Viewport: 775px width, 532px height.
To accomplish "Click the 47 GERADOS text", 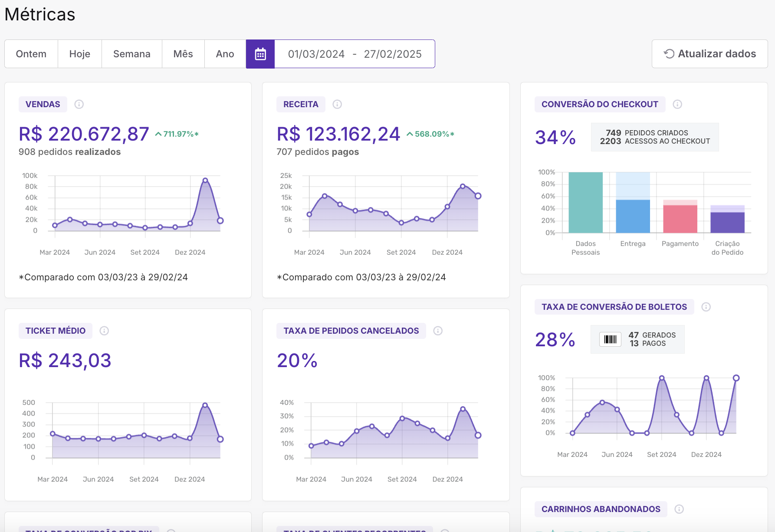I will (652, 335).
